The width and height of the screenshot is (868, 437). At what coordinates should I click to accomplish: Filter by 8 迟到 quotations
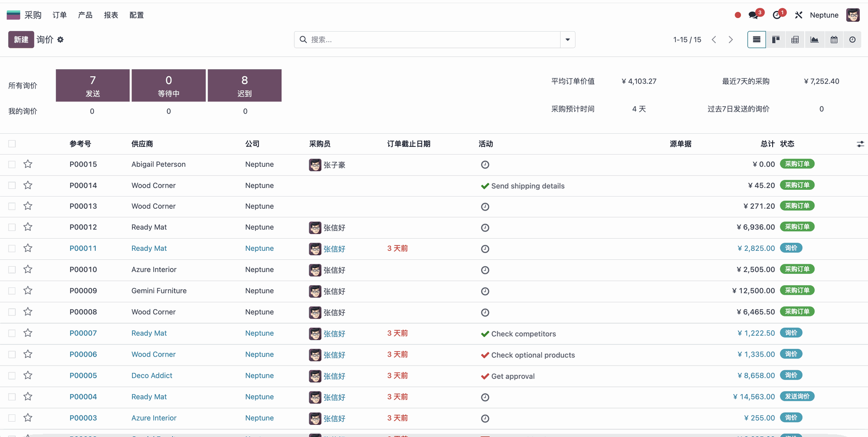pos(245,85)
